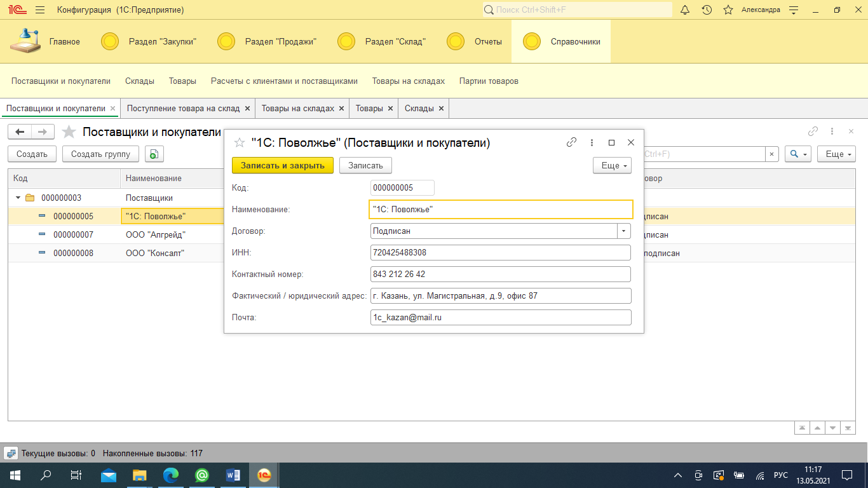Clear the list search field with X
The width and height of the screenshot is (868, 488).
coord(771,154)
